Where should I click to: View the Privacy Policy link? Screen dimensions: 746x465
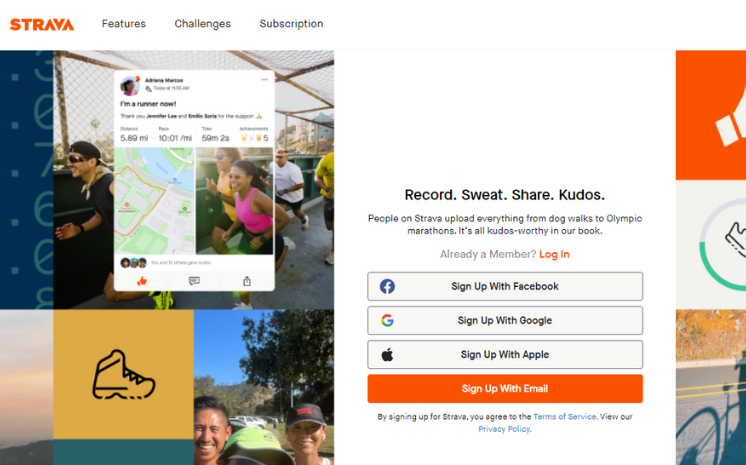click(504, 429)
